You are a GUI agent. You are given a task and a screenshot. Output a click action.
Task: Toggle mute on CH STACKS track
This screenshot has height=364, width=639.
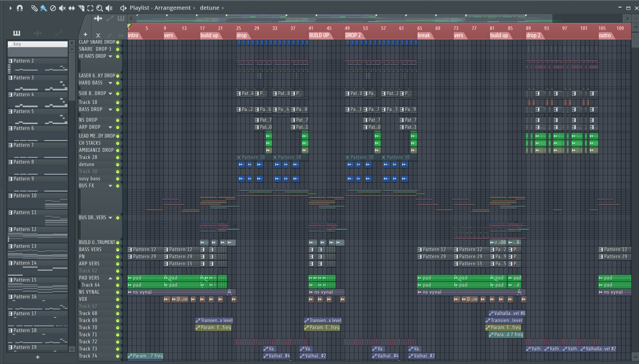(x=118, y=143)
